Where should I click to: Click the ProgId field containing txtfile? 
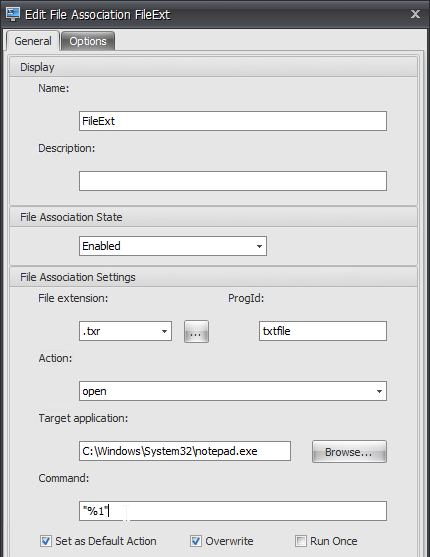pyautogui.click(x=323, y=331)
